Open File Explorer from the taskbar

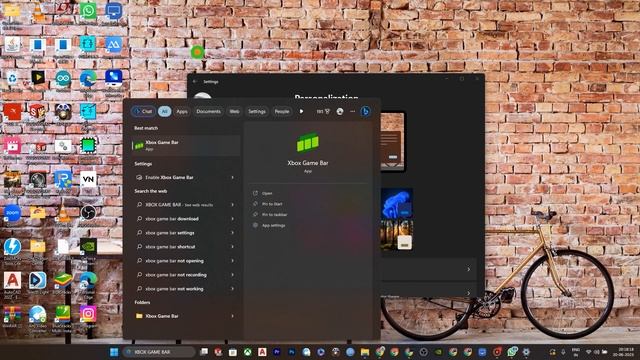[364, 352]
